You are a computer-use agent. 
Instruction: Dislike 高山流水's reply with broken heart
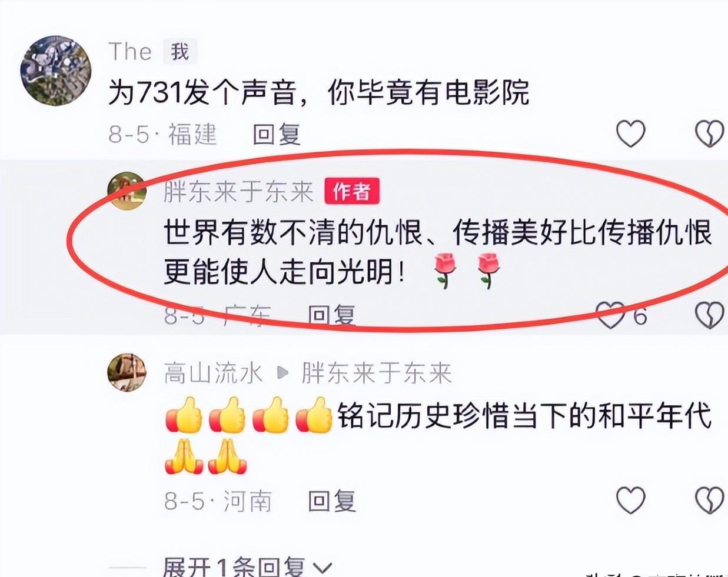click(709, 501)
